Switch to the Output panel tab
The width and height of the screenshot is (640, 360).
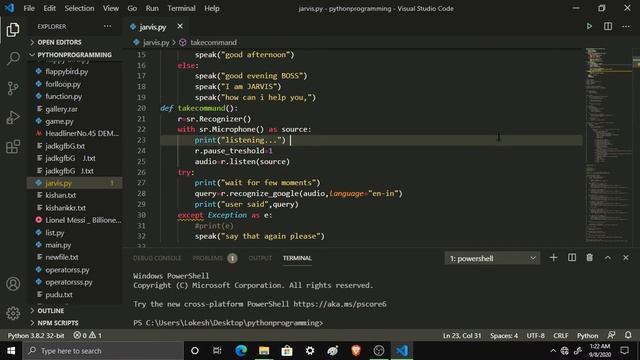(260, 258)
